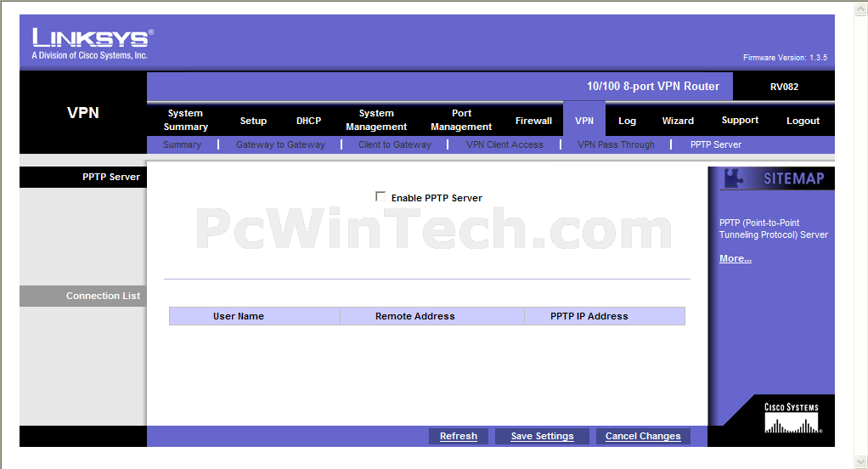Viewport: 868px width, 469px height.
Task: Switch to the DHCP tab
Action: point(308,121)
